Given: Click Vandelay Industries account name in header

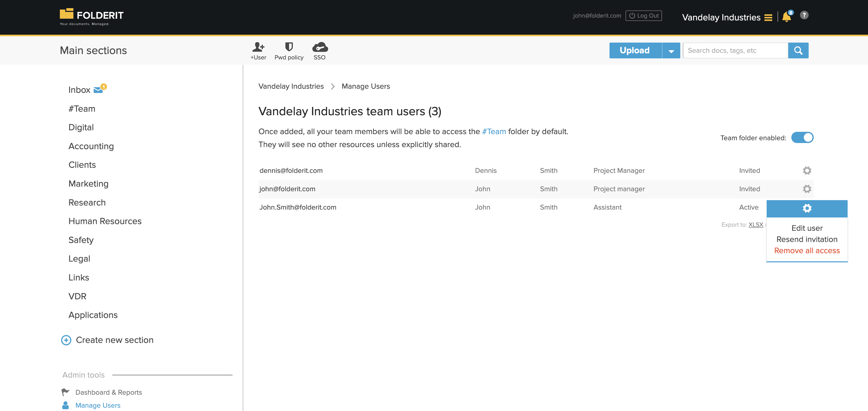Looking at the screenshot, I should click(721, 18).
